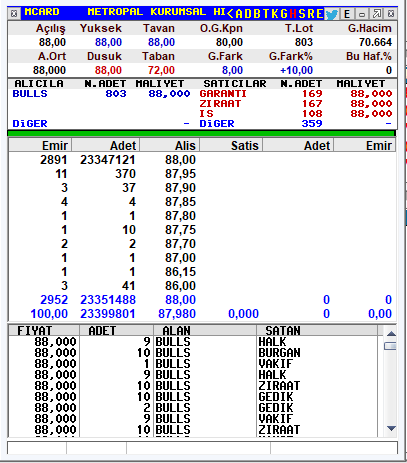Viewport: 407px width, 463px height.
Task: Open the Twitter bird icon
Action: point(332,14)
